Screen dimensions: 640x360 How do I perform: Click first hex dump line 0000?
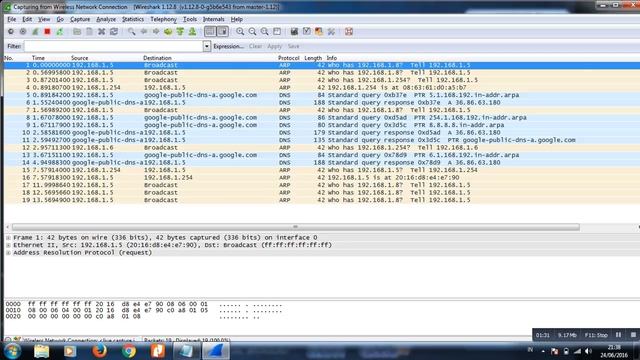(x=144, y=304)
